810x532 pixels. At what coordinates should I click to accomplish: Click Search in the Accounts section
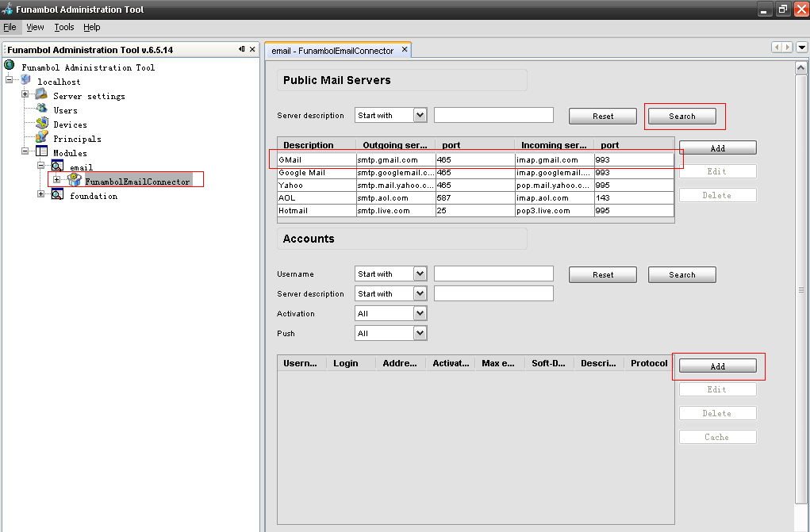coord(682,275)
